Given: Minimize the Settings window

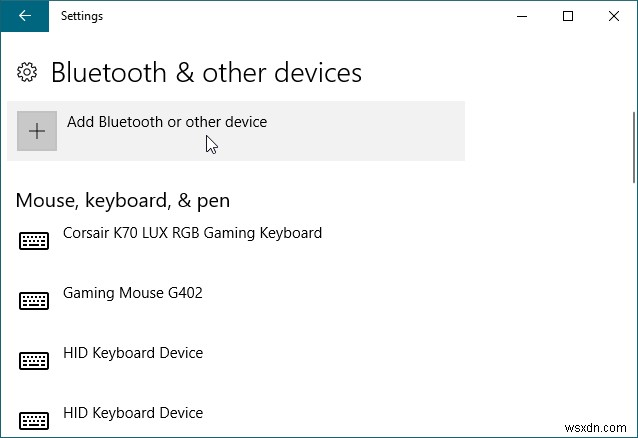Looking at the screenshot, I should point(521,15).
